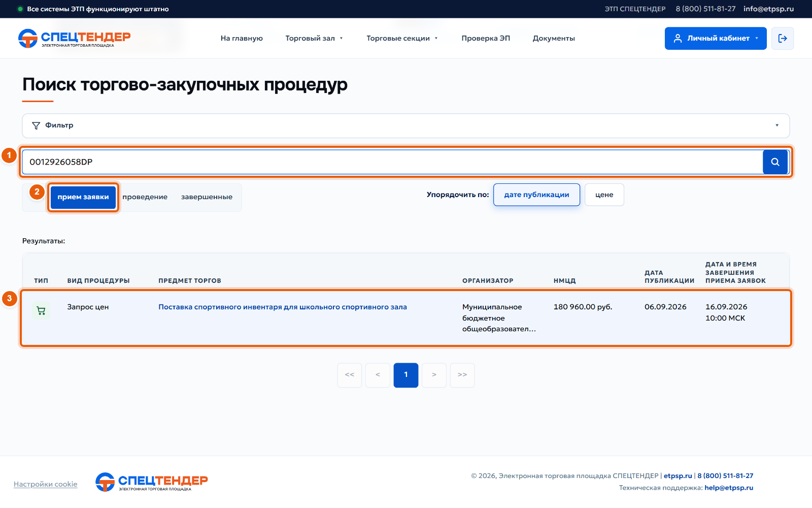Go to next page button >
The height and width of the screenshot is (508, 812).
(434, 375)
